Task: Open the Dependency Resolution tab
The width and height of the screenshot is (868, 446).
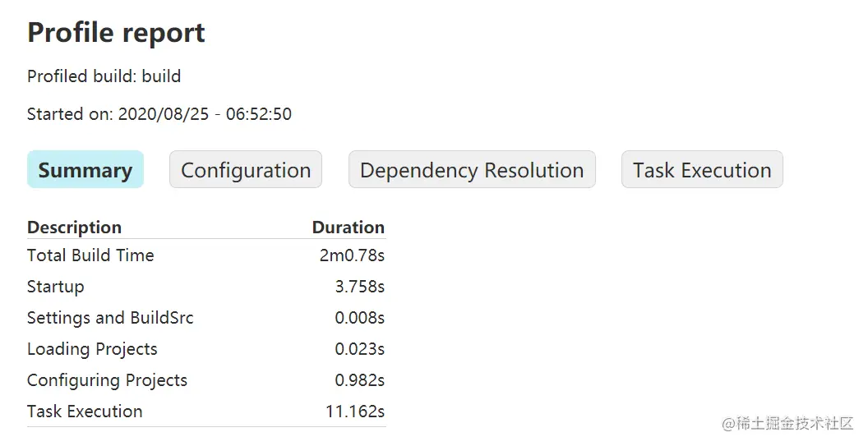Action: (472, 169)
